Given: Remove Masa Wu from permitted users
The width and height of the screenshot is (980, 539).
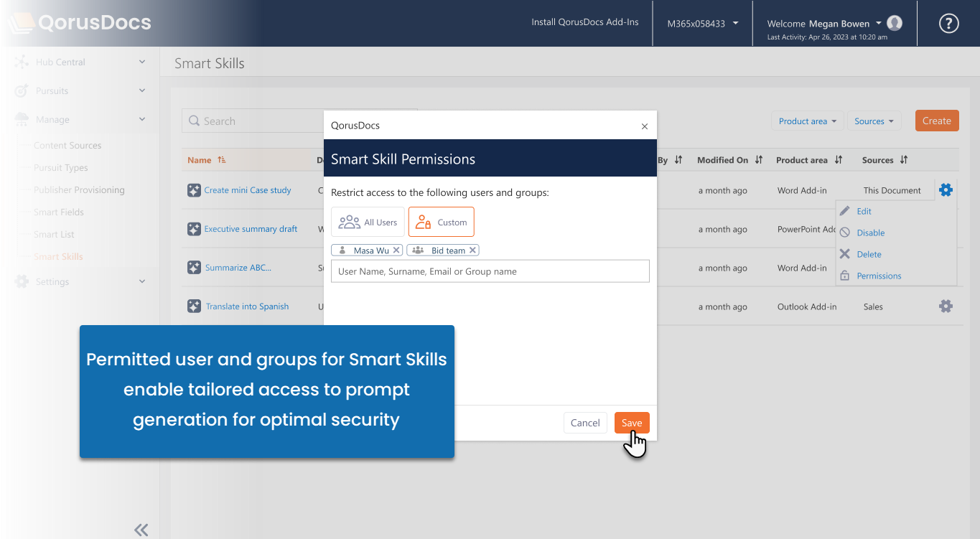Looking at the screenshot, I should point(396,250).
